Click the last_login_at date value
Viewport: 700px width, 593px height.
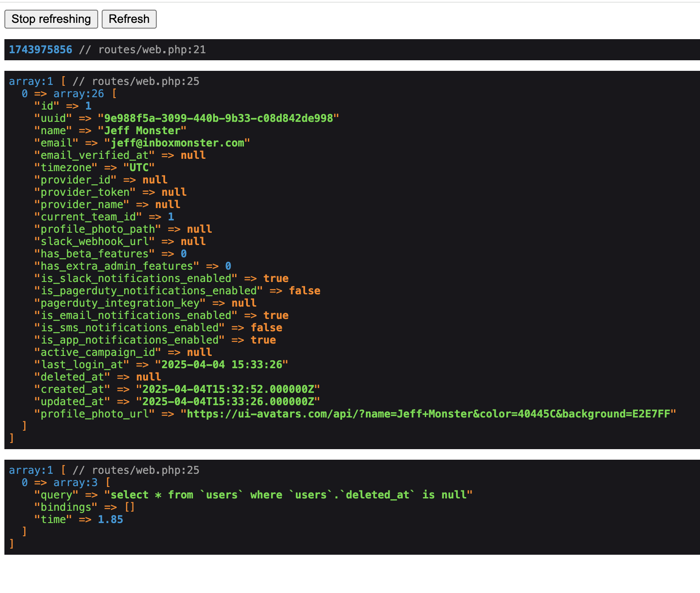(221, 365)
